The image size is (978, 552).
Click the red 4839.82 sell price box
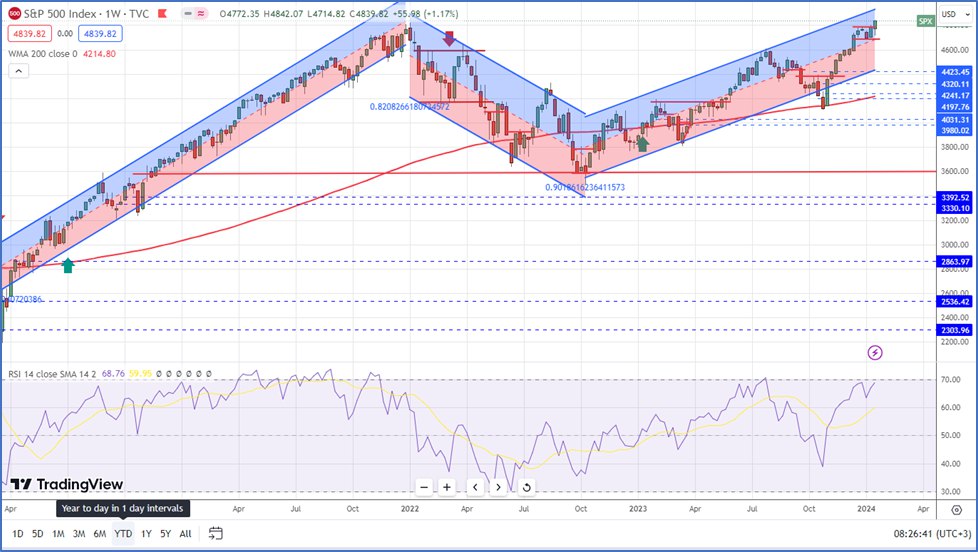point(29,34)
